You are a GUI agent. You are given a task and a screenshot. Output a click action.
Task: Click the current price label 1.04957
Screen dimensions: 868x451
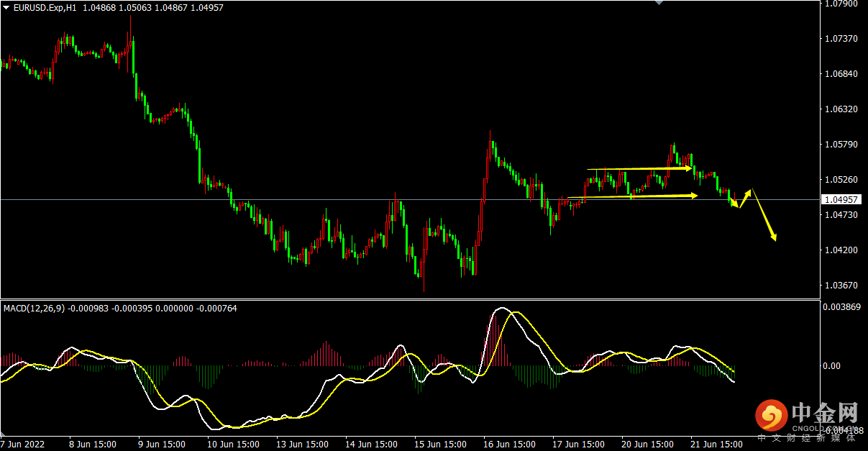point(842,199)
